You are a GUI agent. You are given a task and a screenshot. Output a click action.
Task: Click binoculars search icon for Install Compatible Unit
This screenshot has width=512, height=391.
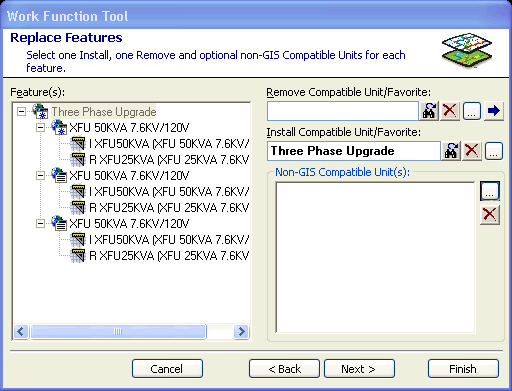point(451,151)
